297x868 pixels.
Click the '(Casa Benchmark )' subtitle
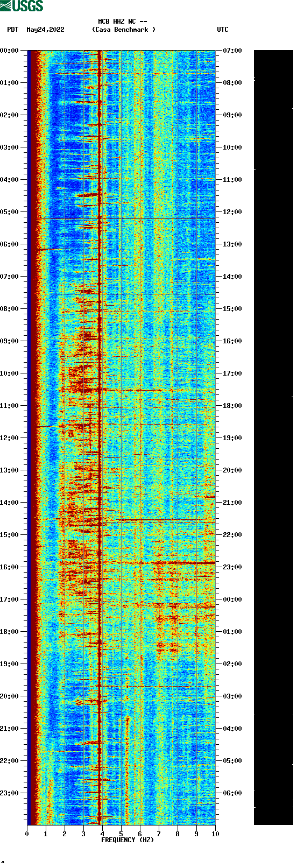click(124, 30)
